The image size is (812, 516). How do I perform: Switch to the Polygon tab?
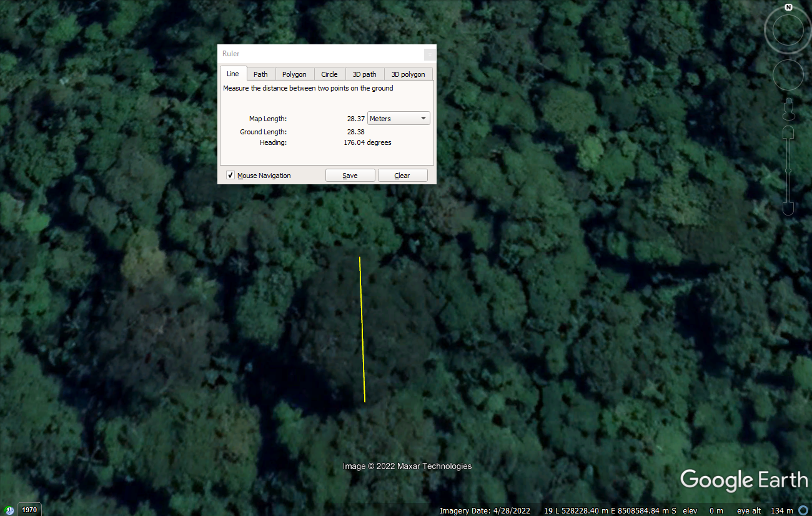tap(294, 74)
